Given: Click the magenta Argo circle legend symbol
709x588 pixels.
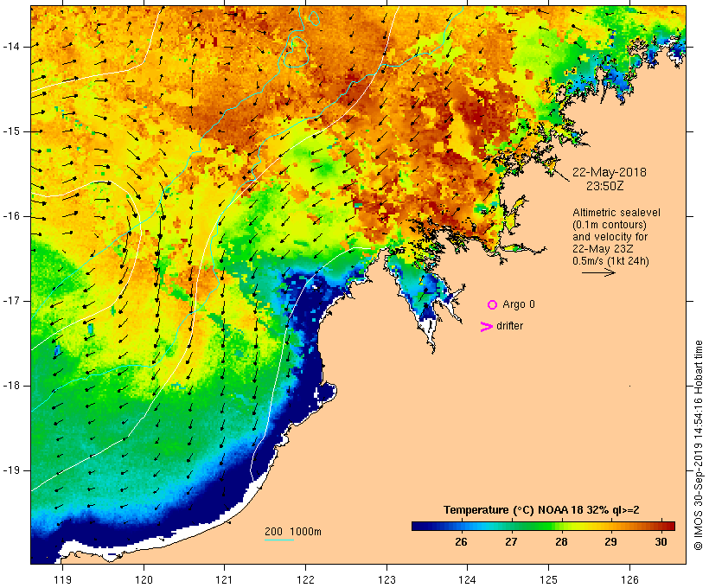Looking at the screenshot, I should click(x=493, y=305).
